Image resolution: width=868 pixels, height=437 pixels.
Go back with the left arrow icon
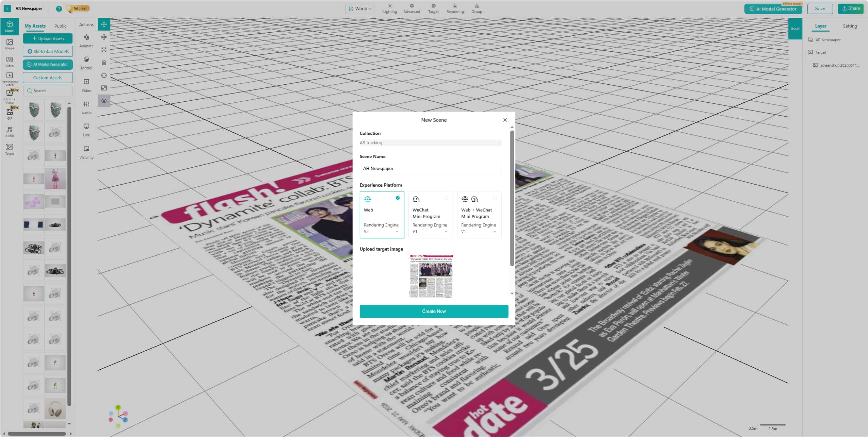tap(7, 9)
